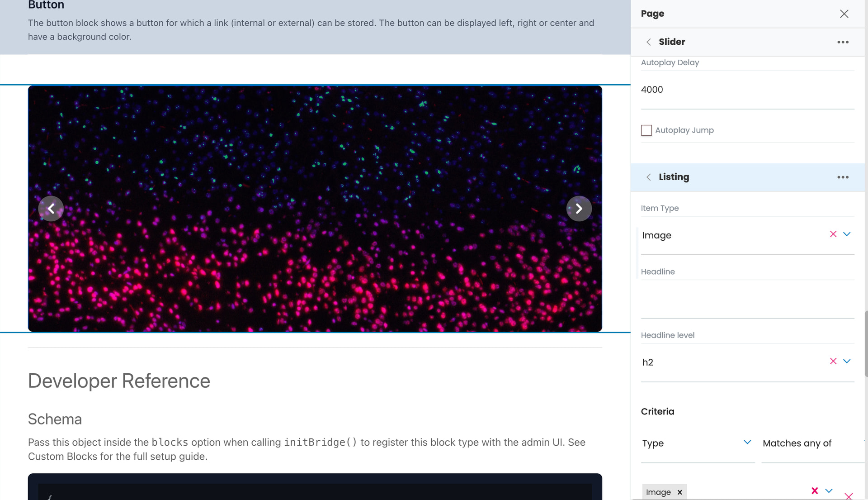Expand the Headline level dropdown
This screenshot has width=868, height=500.
[847, 361]
